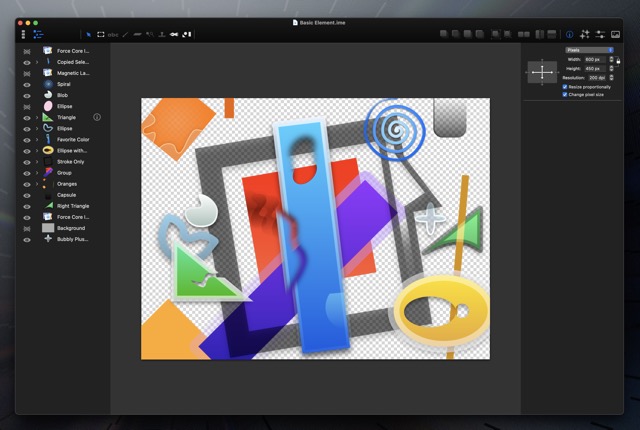The width and height of the screenshot is (640, 430).
Task: Select the rectangular selection tool
Action: coord(100,34)
